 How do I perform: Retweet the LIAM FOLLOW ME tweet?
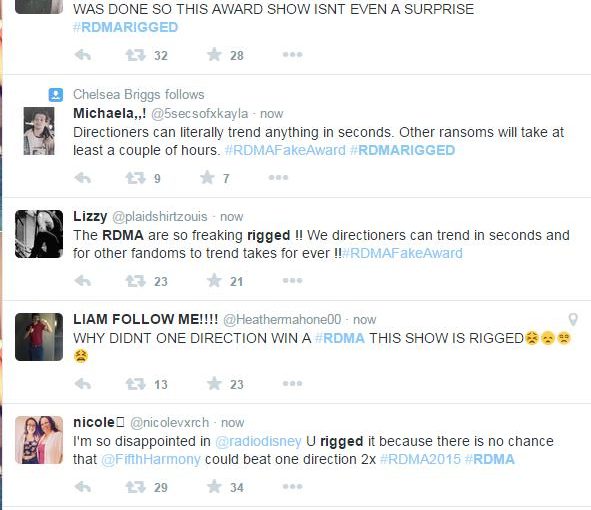click(x=135, y=384)
